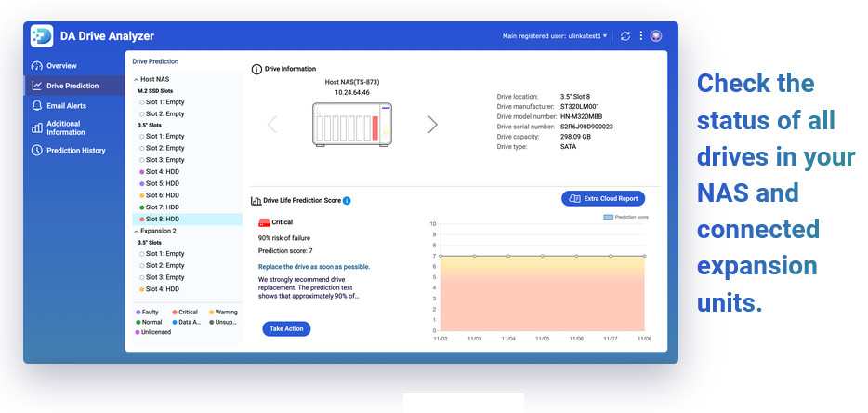Select Slot 8: HDD in Host NAS
Screen dimensions: 868x413
point(187,219)
